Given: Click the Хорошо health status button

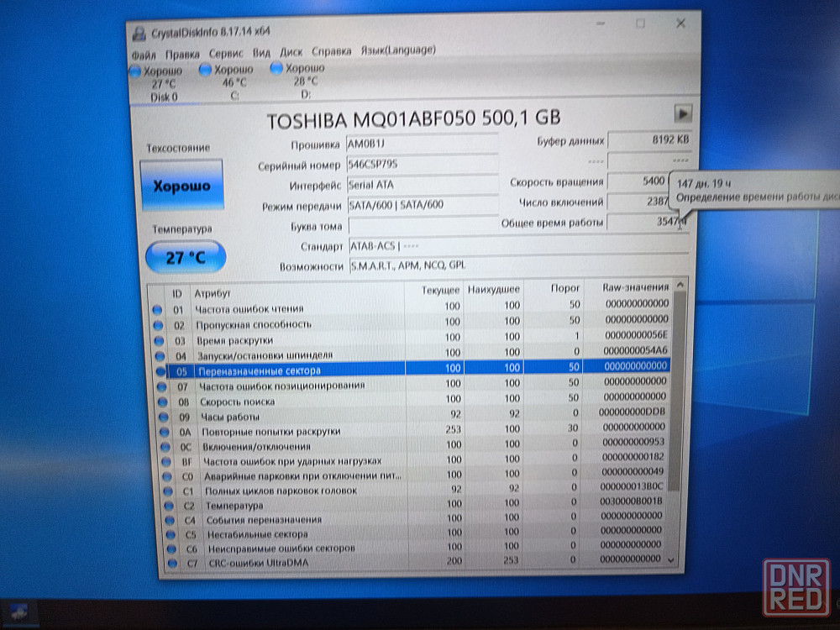Looking at the screenshot, I should [182, 186].
